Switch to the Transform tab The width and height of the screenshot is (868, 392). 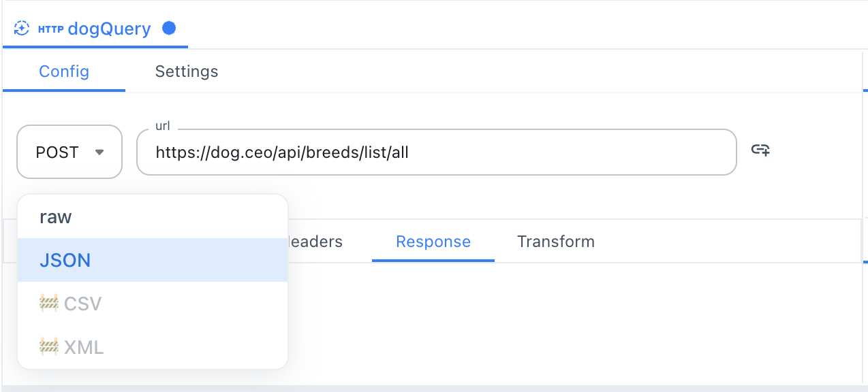[x=555, y=241]
